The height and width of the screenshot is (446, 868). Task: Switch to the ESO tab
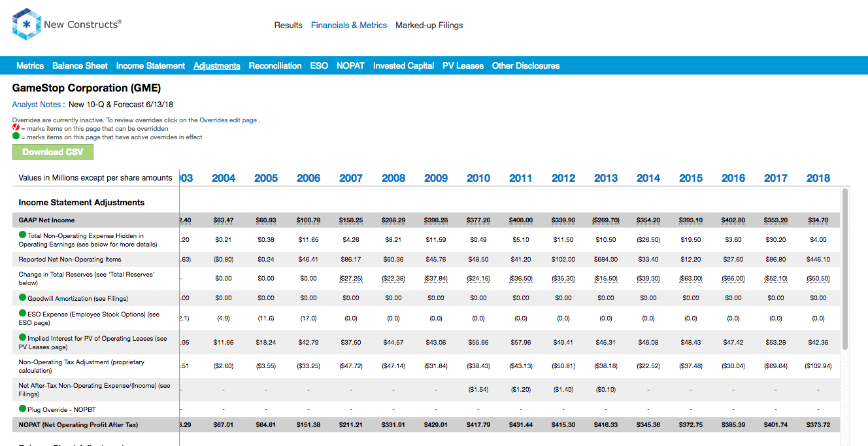pyautogui.click(x=319, y=65)
